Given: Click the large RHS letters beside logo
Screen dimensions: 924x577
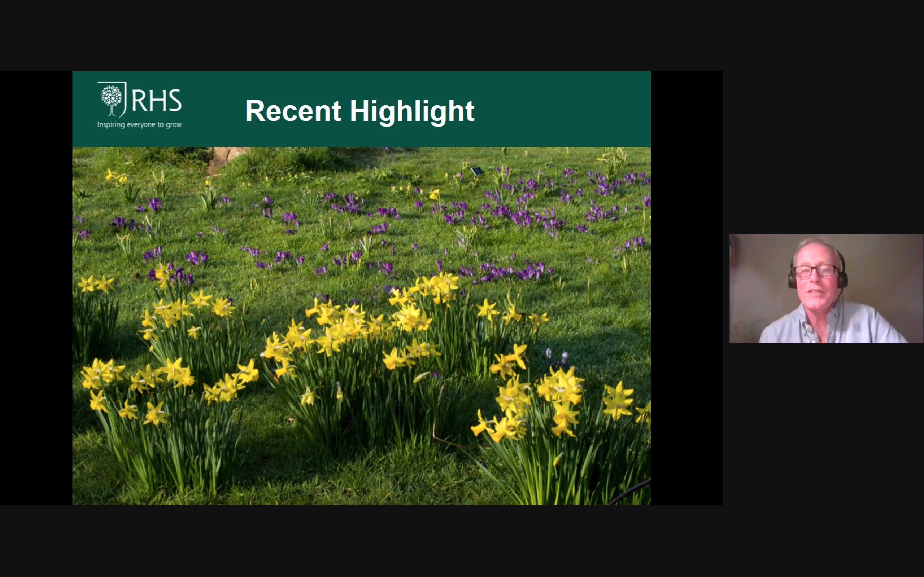Looking at the screenshot, I should point(157,101).
